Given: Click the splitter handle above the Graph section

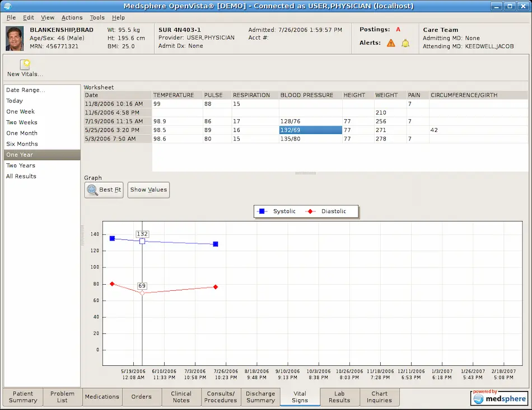Looking at the screenshot, I should pyautogui.click(x=305, y=173).
